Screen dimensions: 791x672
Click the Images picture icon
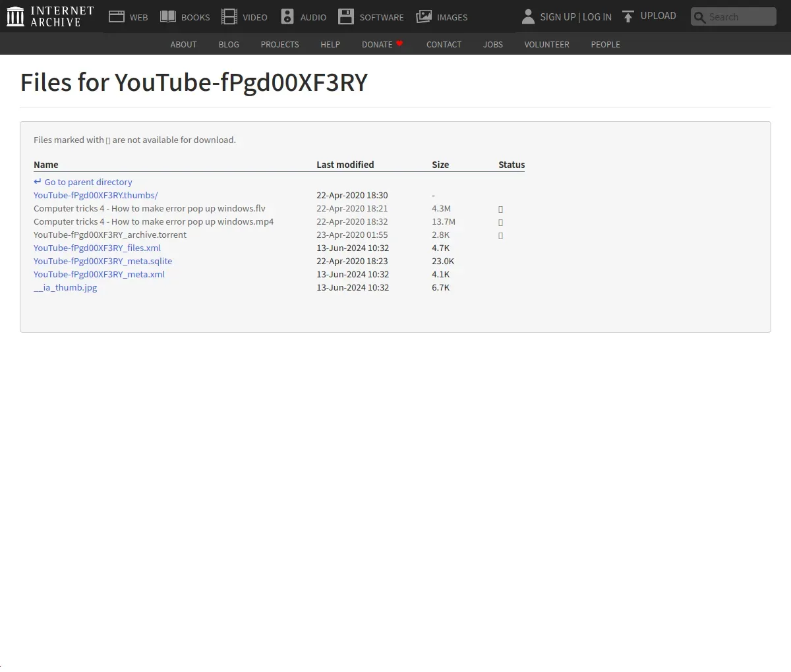424,16
